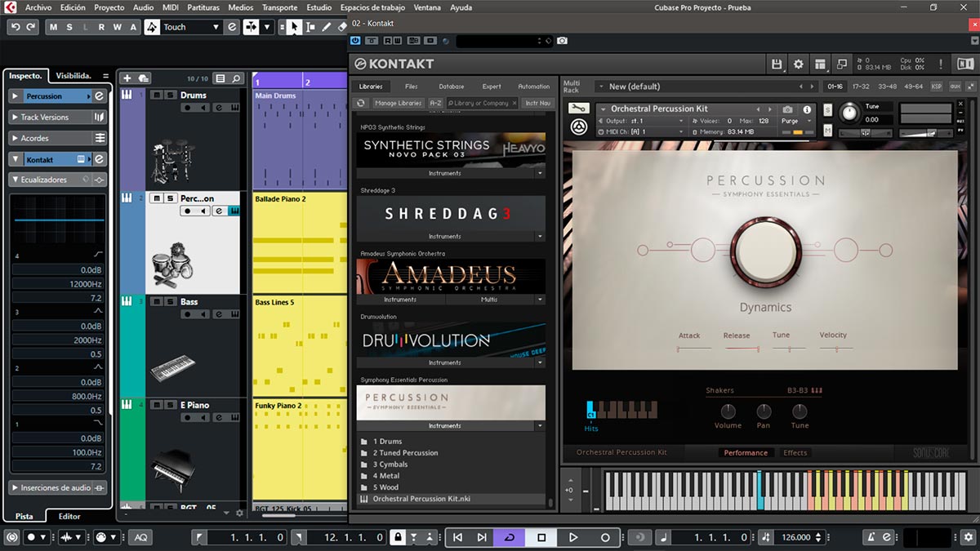Start recording in the transport bar

(605, 537)
